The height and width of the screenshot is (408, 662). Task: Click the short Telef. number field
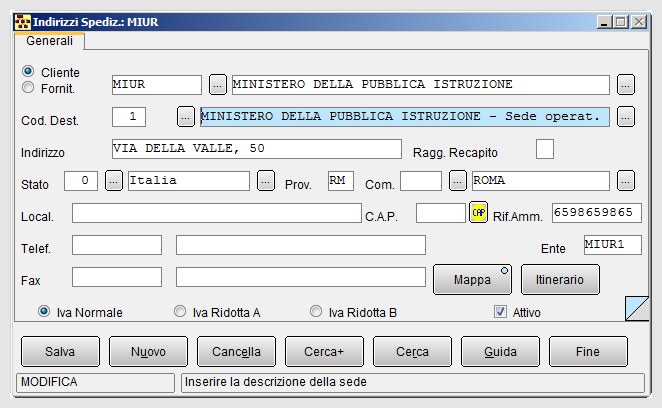(x=117, y=245)
